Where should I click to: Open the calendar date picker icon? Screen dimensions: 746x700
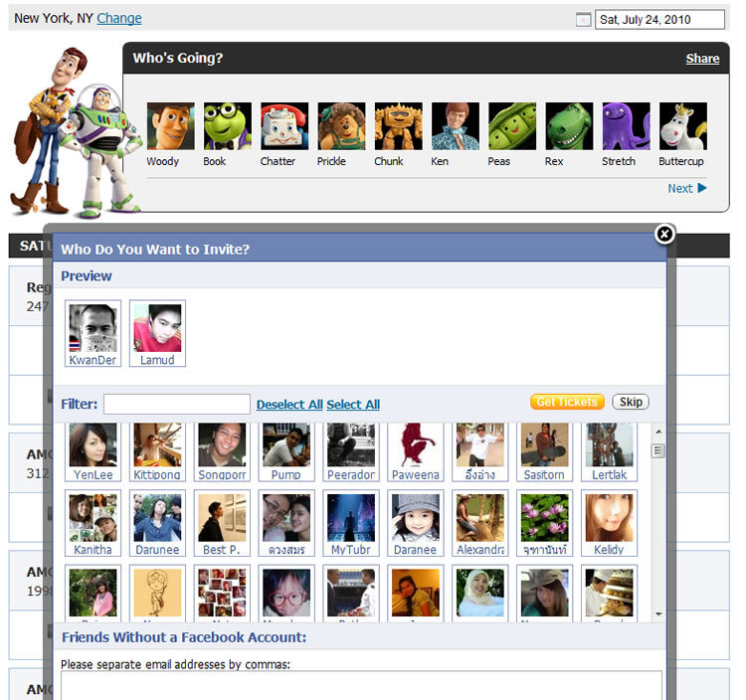pos(583,20)
